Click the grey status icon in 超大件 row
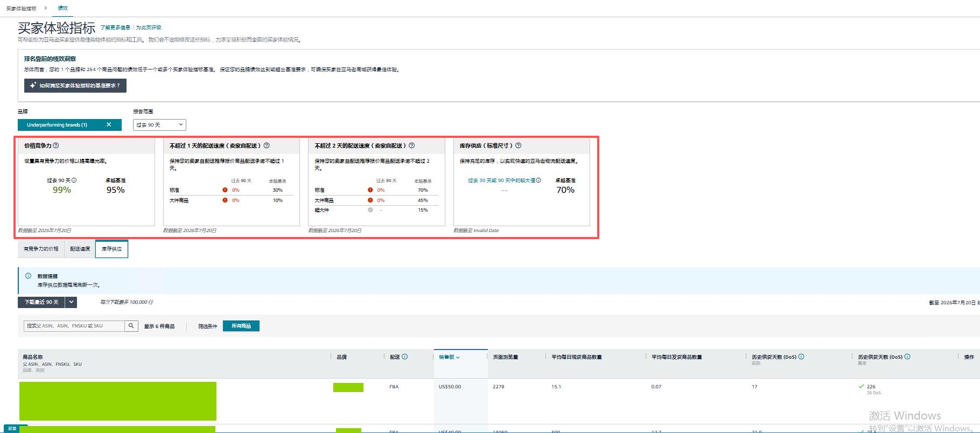This screenshot has width=980, height=433. pyautogui.click(x=370, y=210)
